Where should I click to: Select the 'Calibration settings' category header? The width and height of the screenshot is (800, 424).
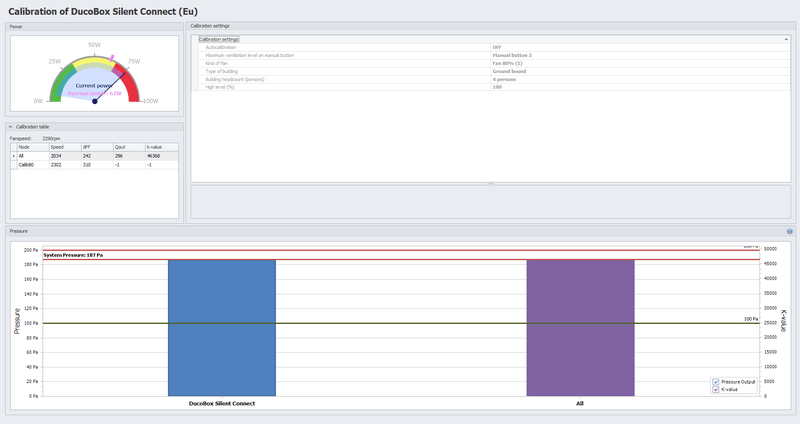[x=218, y=39]
